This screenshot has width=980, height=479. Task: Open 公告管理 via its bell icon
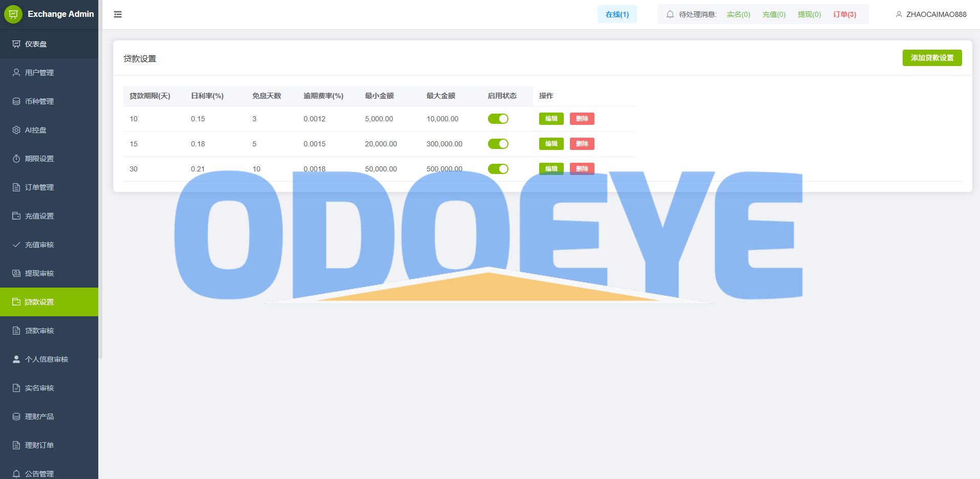16,473
